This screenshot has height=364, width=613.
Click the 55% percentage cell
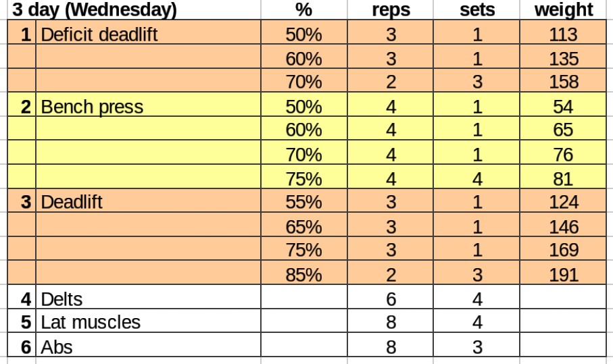303,202
